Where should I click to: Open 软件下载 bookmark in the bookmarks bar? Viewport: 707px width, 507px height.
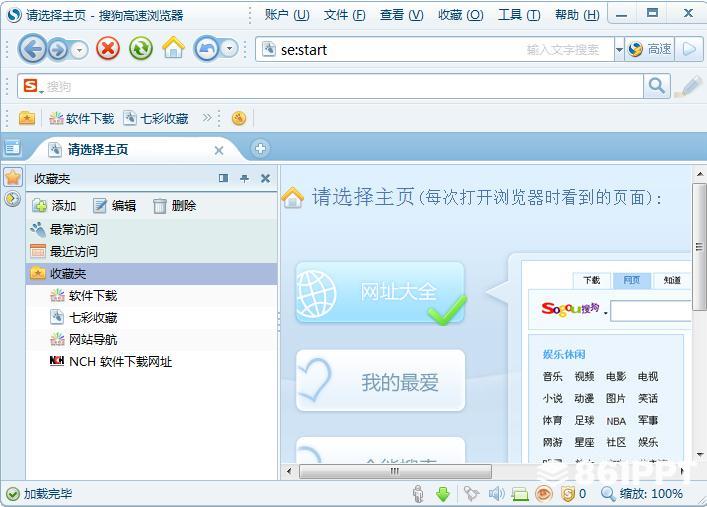click(82, 119)
